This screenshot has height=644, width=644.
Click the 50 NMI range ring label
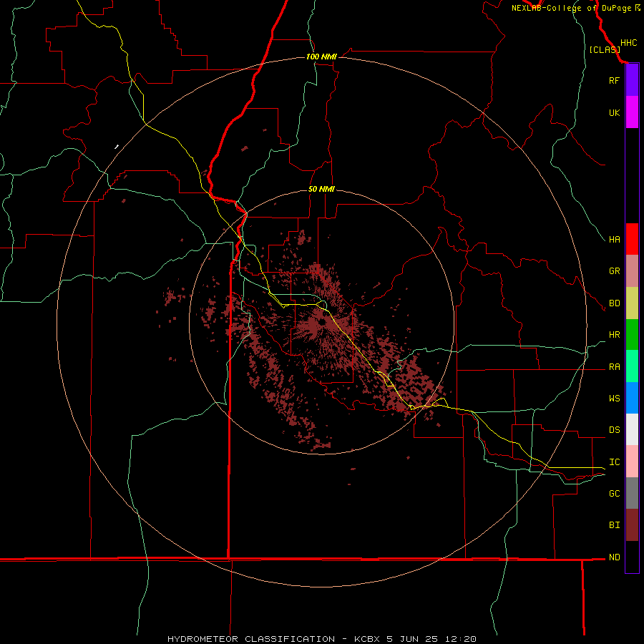click(x=321, y=189)
